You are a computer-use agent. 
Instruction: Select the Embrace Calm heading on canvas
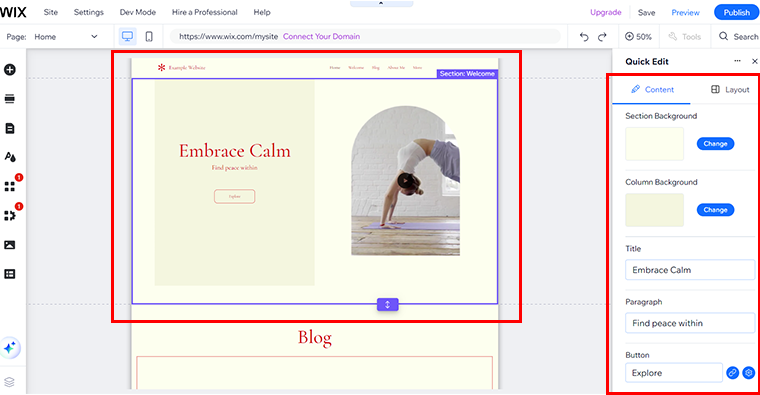tap(235, 151)
